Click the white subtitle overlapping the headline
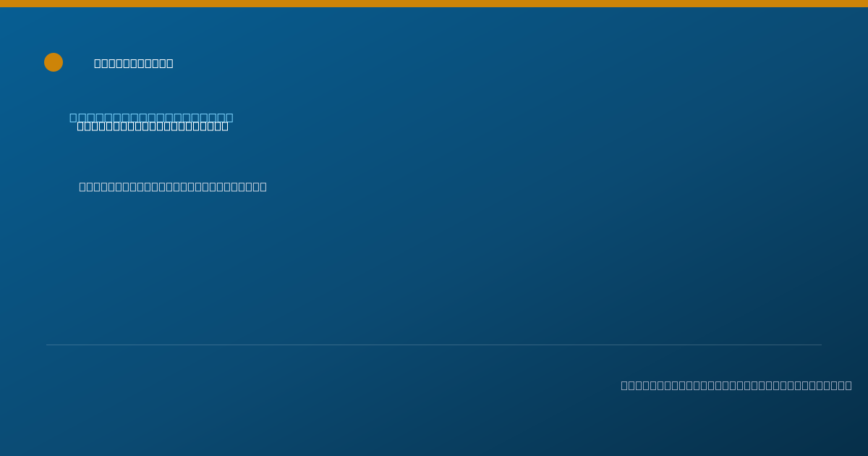The image size is (868, 456). [153, 126]
